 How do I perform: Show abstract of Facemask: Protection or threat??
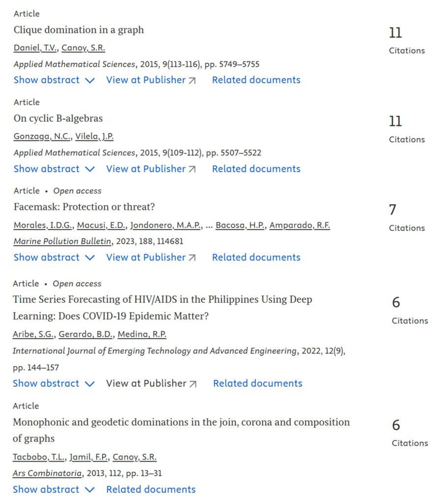point(54,257)
